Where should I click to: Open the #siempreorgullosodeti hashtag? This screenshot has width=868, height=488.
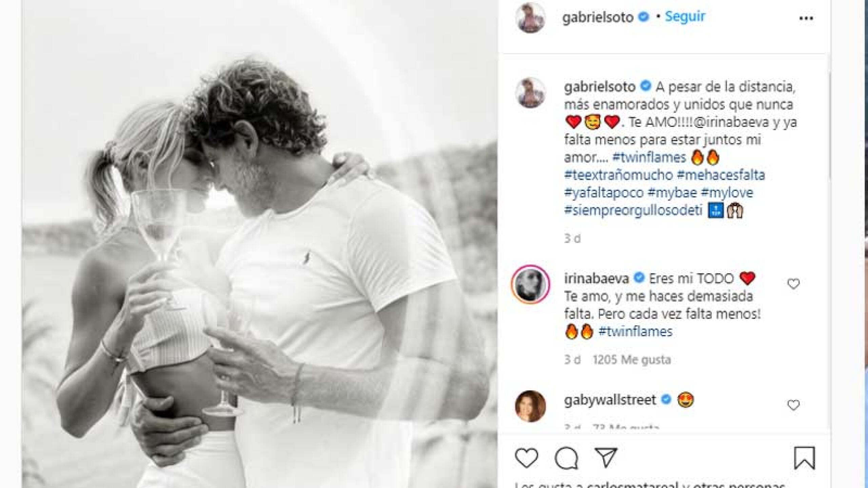pyautogui.click(x=633, y=210)
